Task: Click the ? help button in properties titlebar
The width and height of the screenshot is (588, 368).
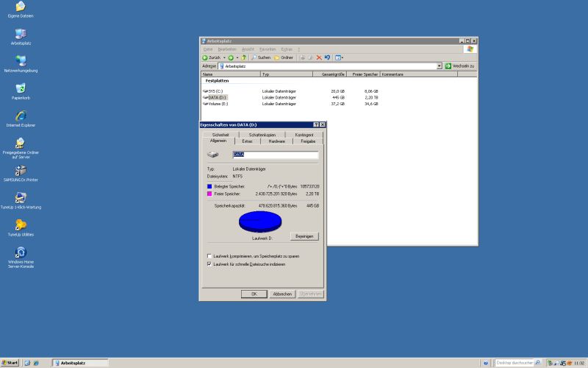Action: click(x=316, y=124)
